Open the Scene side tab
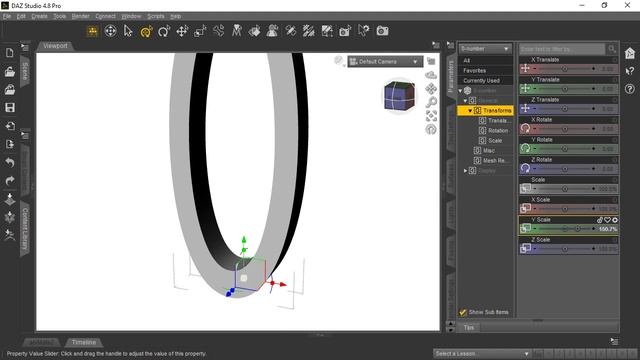 tap(24, 71)
